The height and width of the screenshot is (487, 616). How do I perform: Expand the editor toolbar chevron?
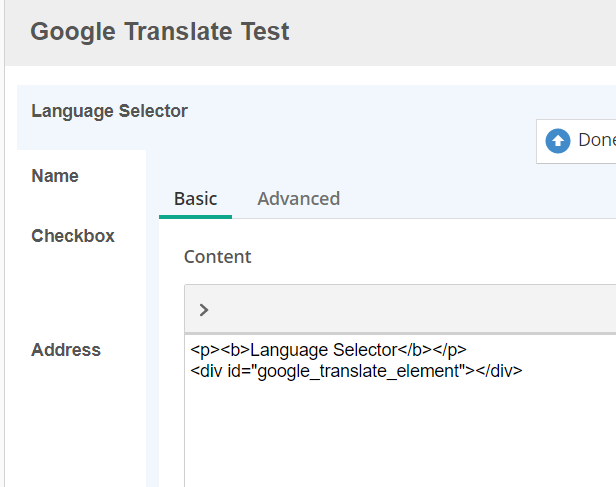coord(203,310)
